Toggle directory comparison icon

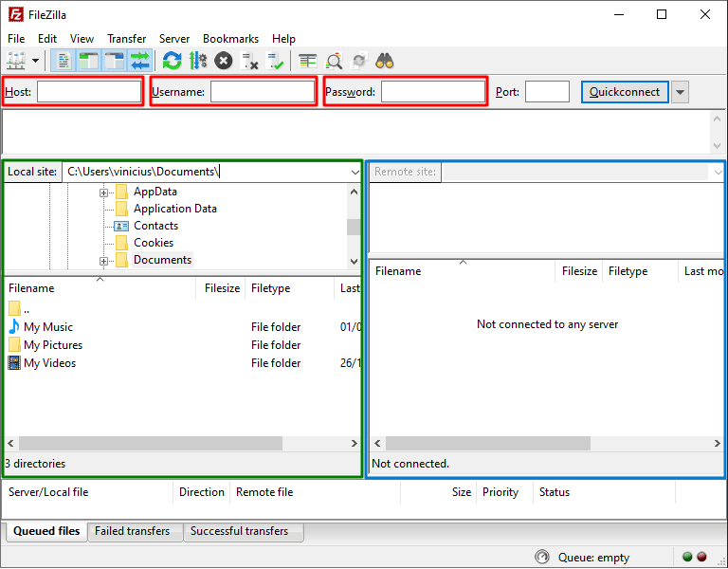334,61
